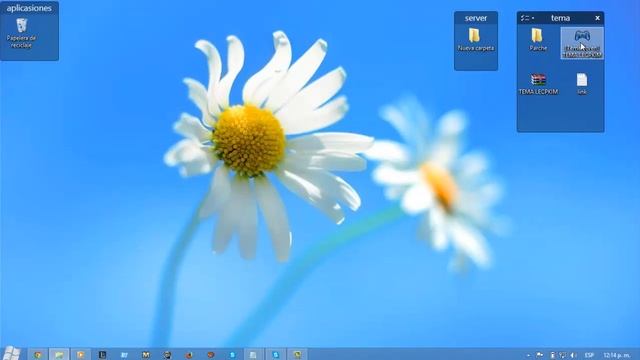Click the server fence title

[476, 18]
